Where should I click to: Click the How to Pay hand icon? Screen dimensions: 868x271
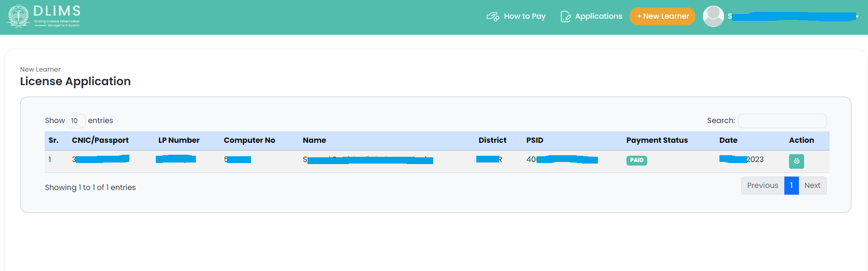[492, 17]
